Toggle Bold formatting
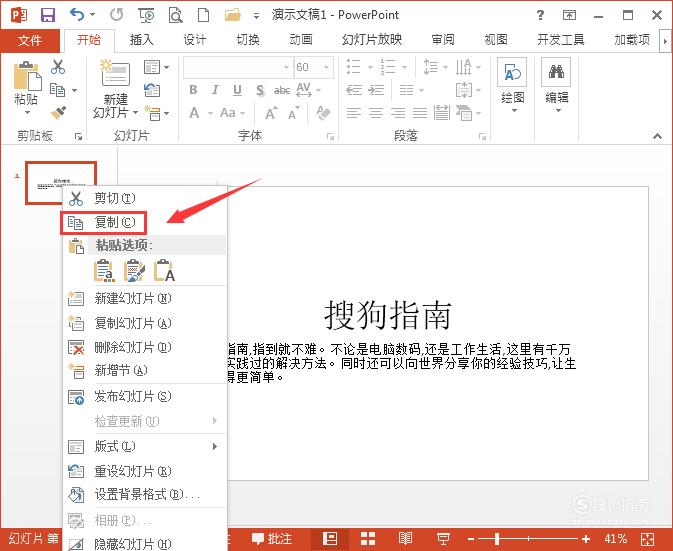Image resolution: width=673 pixels, height=551 pixels. pyautogui.click(x=193, y=90)
